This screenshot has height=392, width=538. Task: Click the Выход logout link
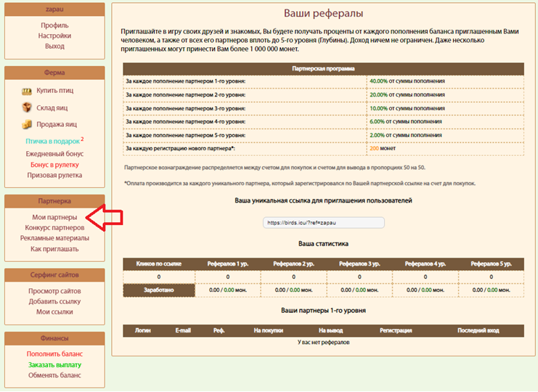[54, 46]
